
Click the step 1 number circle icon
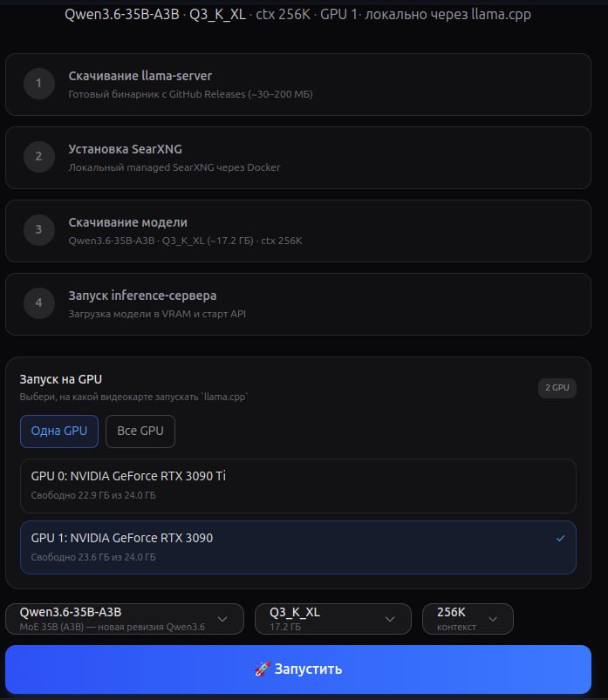click(39, 84)
